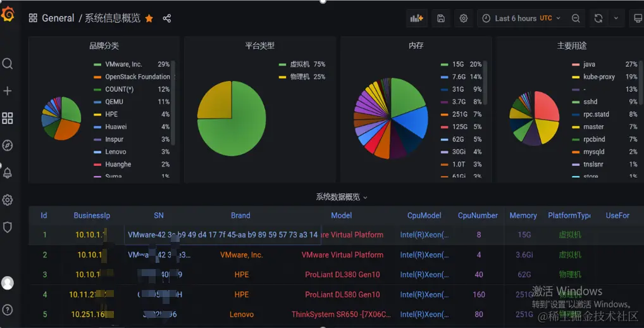Sort table by CpuNumber column header
644x328 pixels.
pos(478,215)
